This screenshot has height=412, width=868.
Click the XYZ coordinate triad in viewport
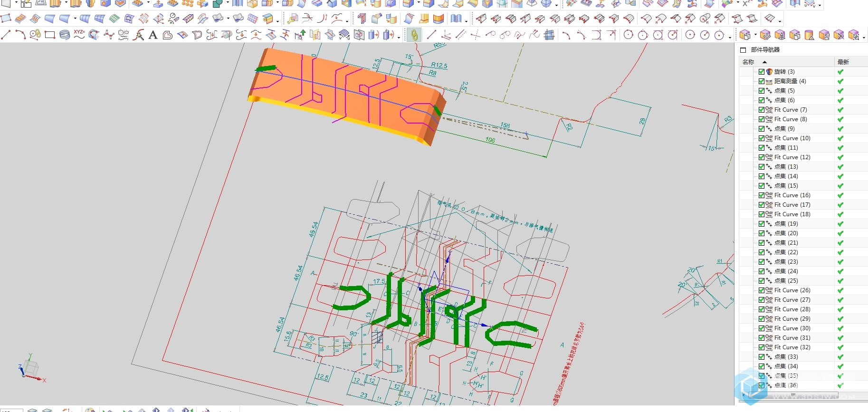[x=31, y=369]
